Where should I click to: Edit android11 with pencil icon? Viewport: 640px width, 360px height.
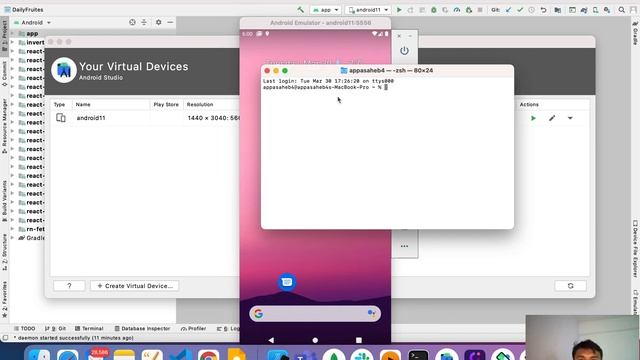tap(552, 118)
